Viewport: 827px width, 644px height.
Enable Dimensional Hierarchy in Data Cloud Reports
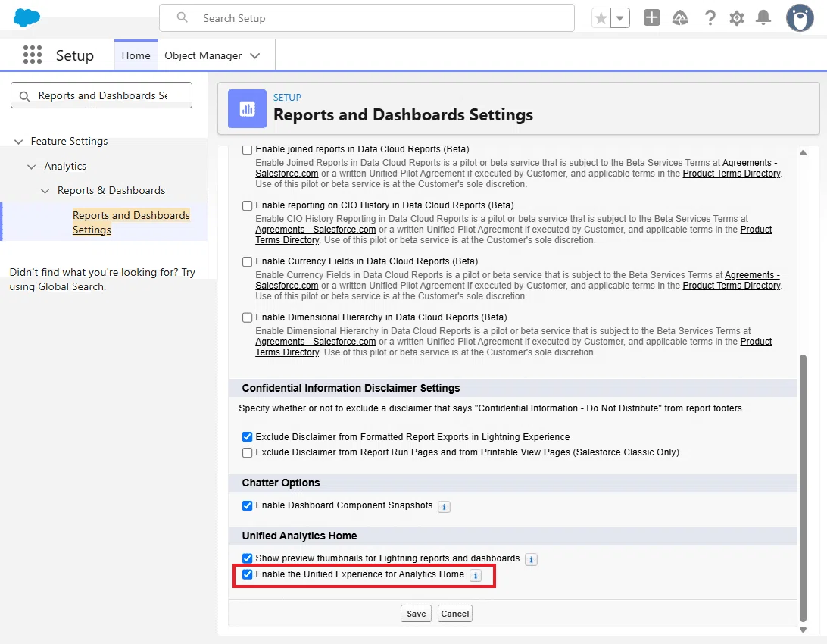tap(247, 317)
